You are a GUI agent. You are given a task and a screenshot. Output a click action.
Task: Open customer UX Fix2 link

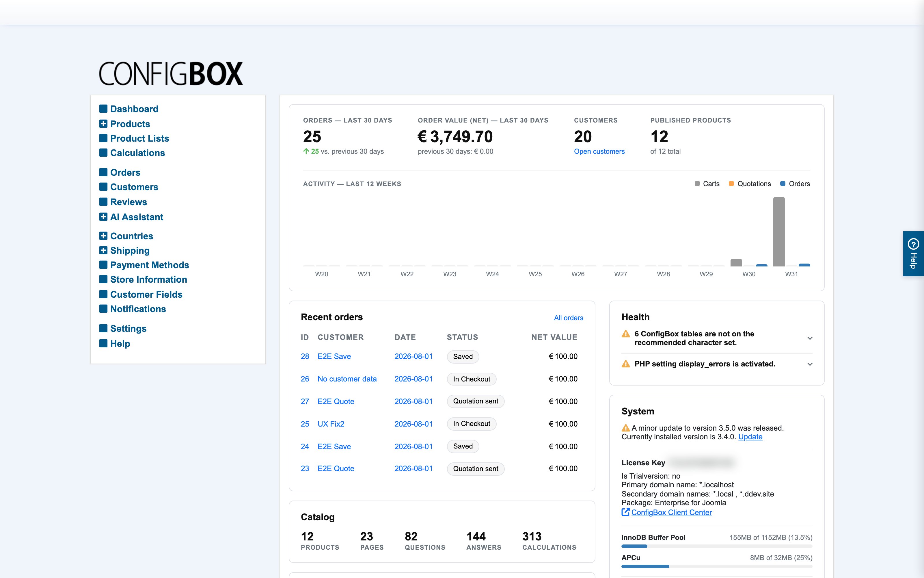pos(331,424)
